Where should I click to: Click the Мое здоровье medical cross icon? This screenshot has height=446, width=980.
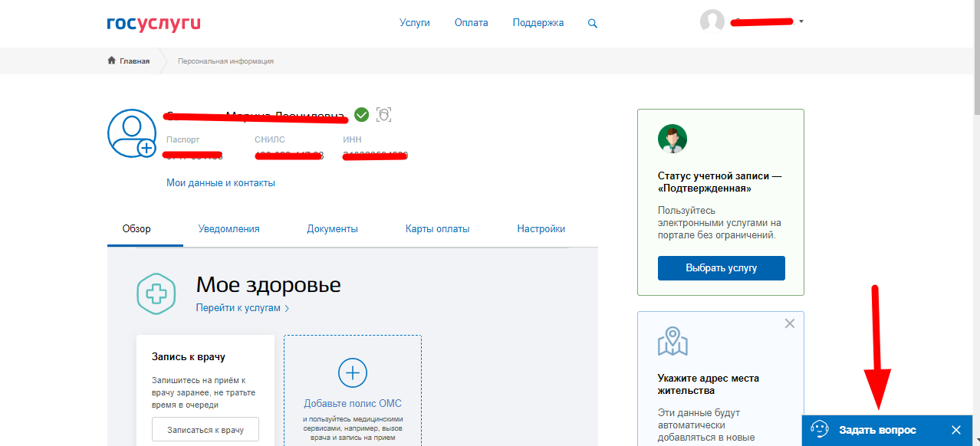coord(156,295)
